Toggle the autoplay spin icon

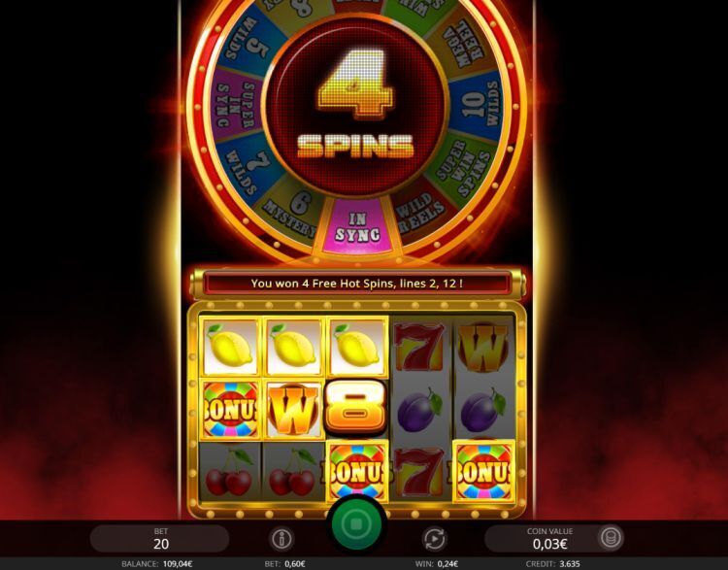coord(434,539)
